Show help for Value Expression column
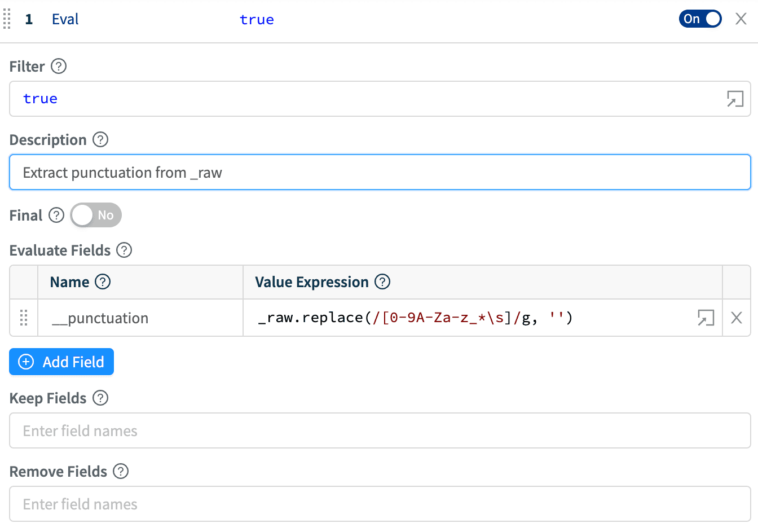The height and width of the screenshot is (532, 758). point(382,282)
